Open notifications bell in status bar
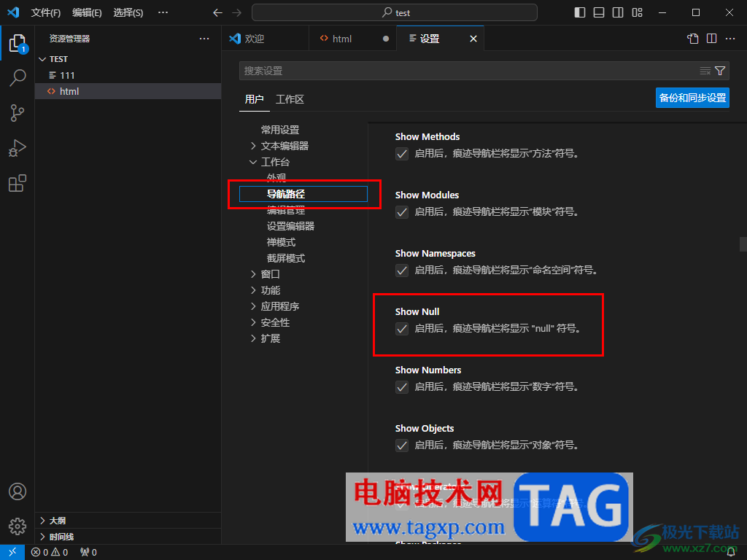747x560 pixels. click(x=731, y=552)
